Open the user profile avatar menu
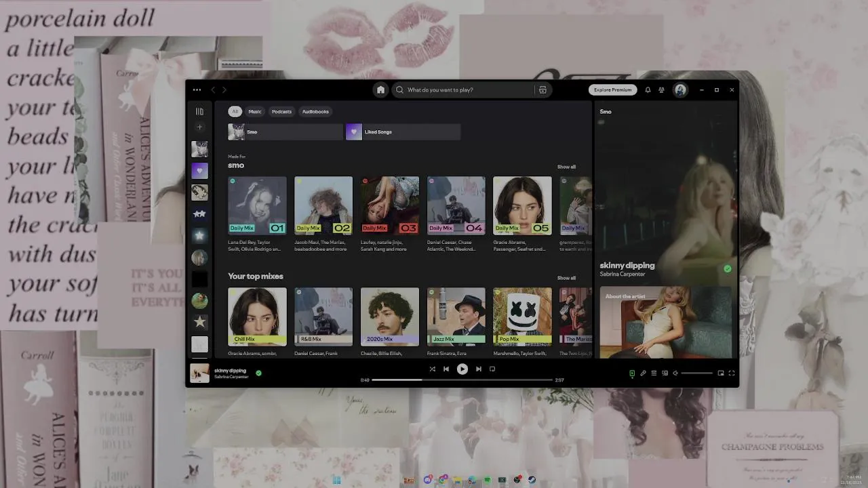Screen dimensions: 868x488 click(680, 89)
